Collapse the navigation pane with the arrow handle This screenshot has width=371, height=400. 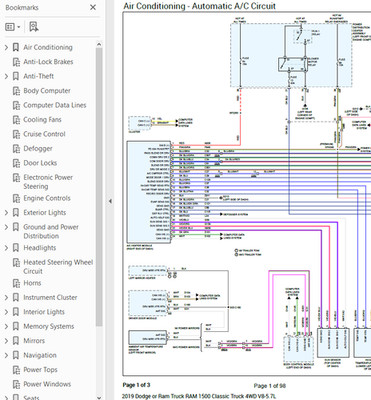click(110, 201)
